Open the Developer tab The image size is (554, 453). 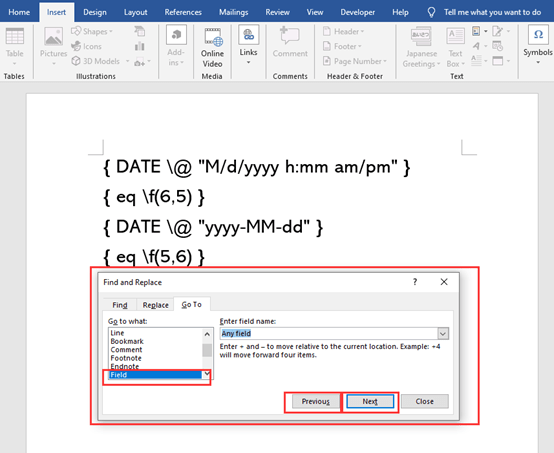point(358,12)
